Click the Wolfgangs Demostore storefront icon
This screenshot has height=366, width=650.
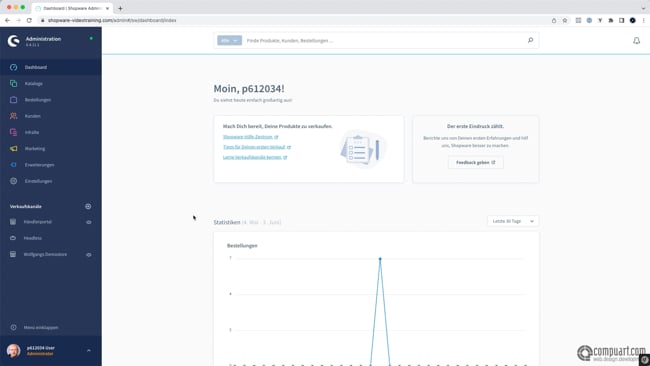(13, 255)
